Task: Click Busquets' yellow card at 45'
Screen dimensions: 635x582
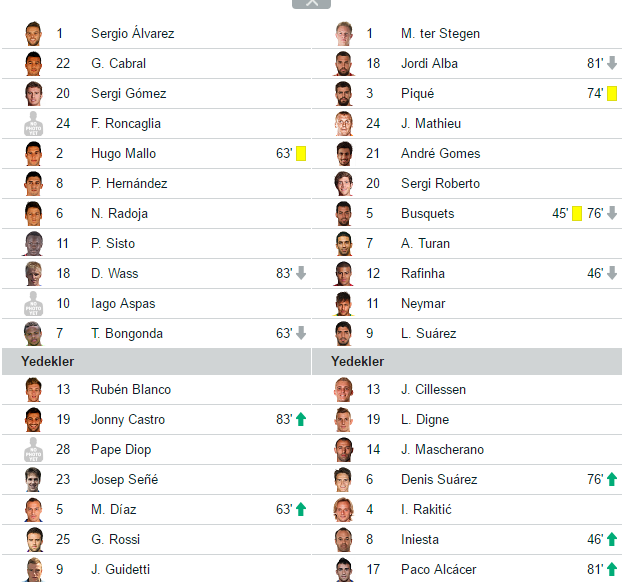Action: pos(577,214)
